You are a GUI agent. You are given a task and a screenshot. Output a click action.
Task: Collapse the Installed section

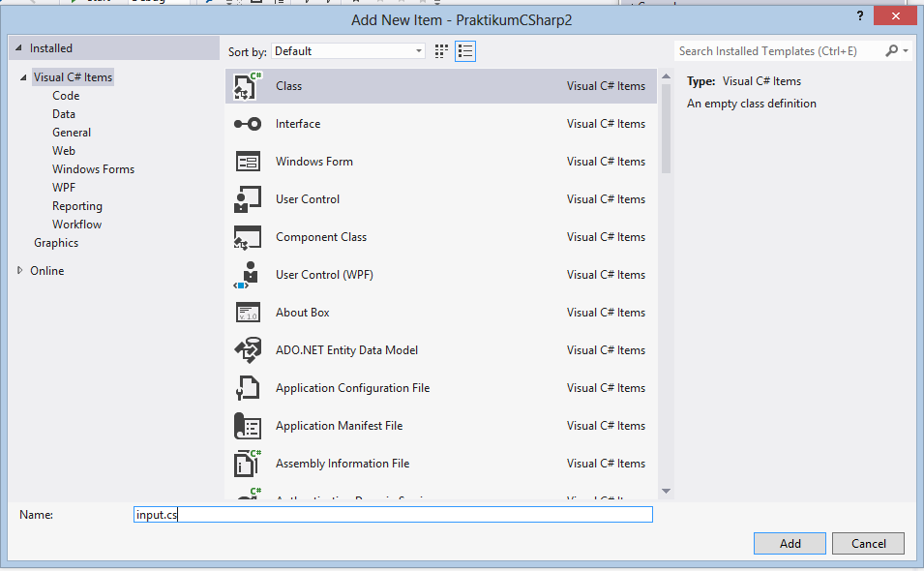point(18,48)
